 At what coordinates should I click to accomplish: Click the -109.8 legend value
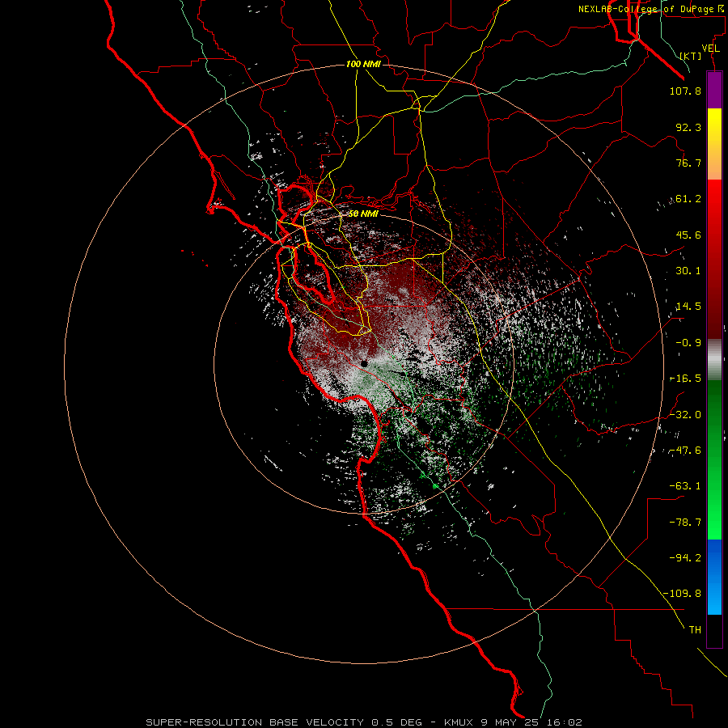682,594
